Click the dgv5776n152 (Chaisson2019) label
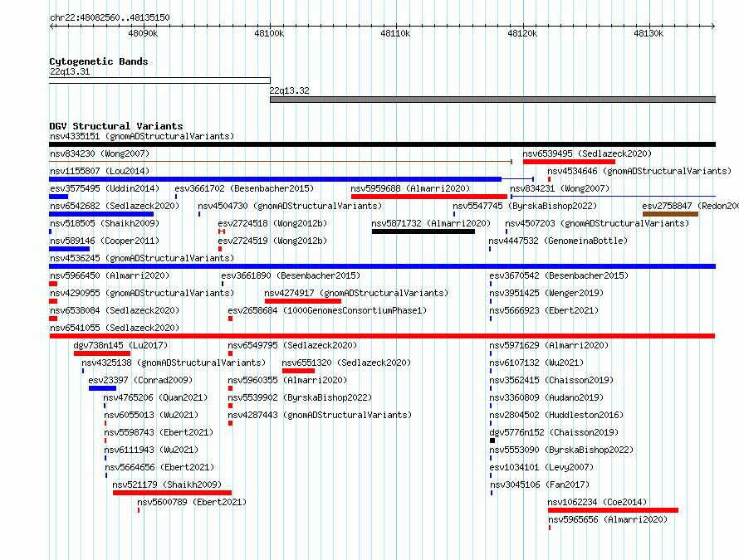Screen dimensions: 739x560 click(x=554, y=432)
